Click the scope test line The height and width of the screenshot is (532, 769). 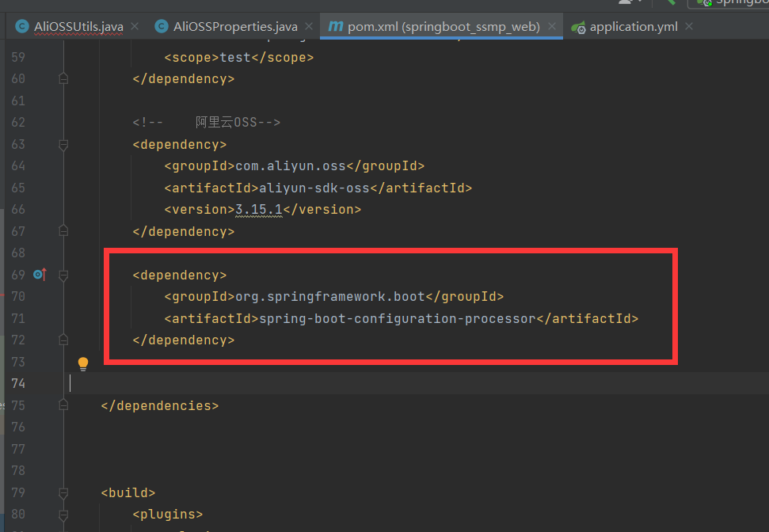(239, 57)
